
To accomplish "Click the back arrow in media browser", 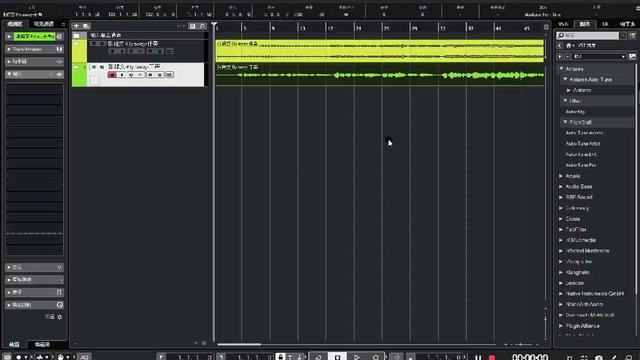I will 560,45.
